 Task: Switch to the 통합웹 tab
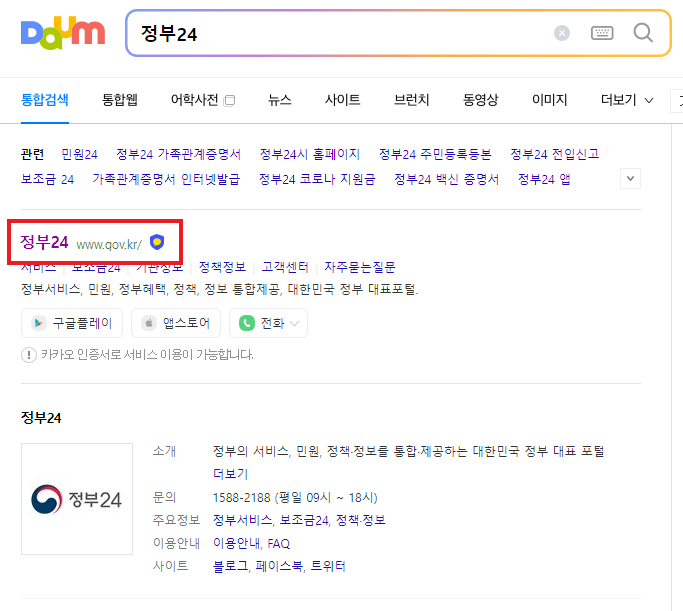pos(120,100)
